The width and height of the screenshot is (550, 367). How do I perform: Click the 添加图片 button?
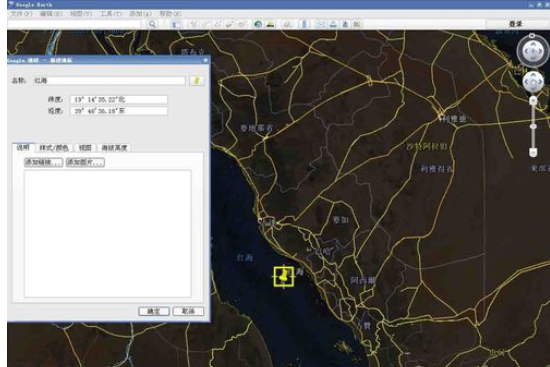coord(85,162)
